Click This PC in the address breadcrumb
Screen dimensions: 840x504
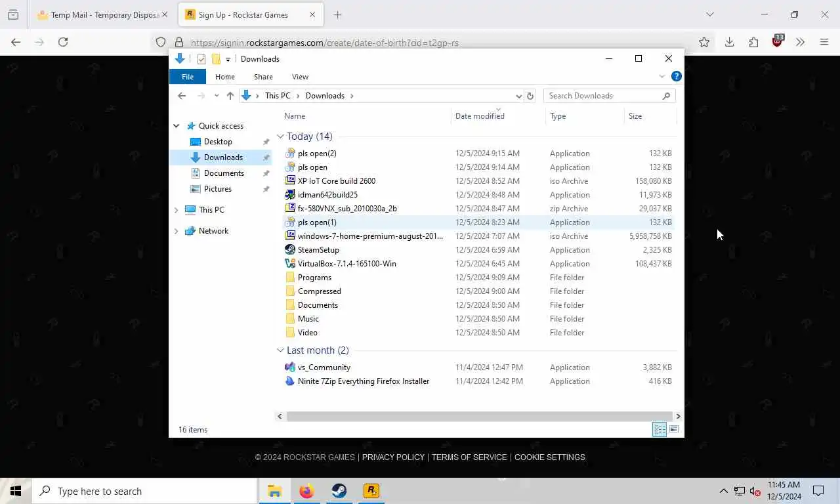tap(278, 96)
